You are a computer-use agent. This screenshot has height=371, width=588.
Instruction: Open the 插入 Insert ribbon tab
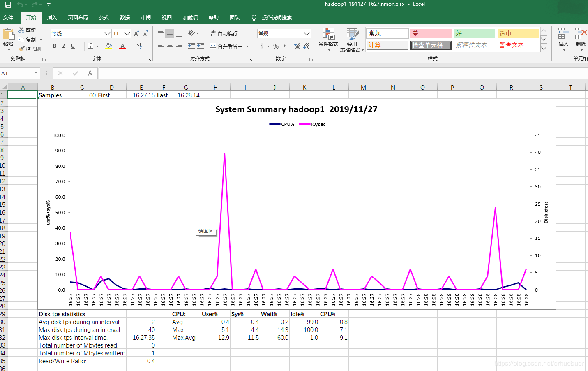tap(52, 18)
